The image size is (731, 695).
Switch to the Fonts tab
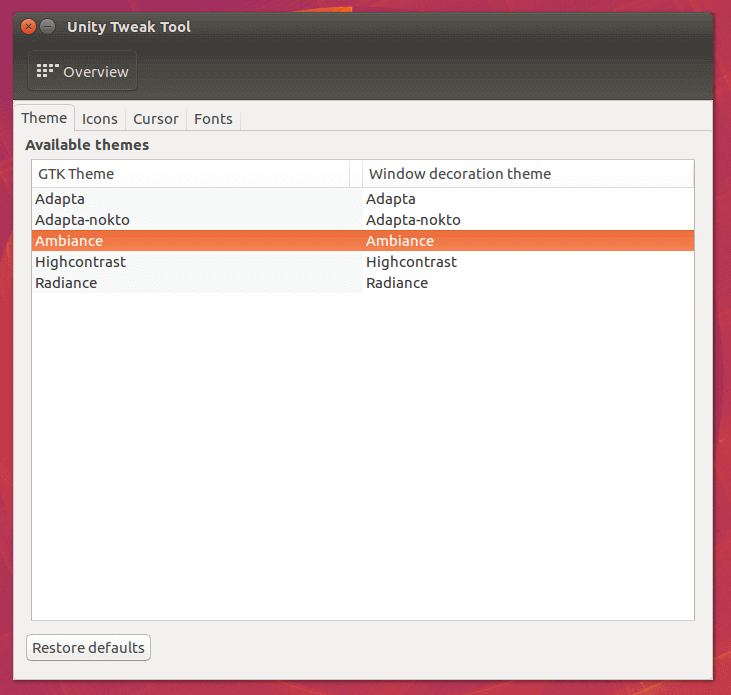click(213, 119)
